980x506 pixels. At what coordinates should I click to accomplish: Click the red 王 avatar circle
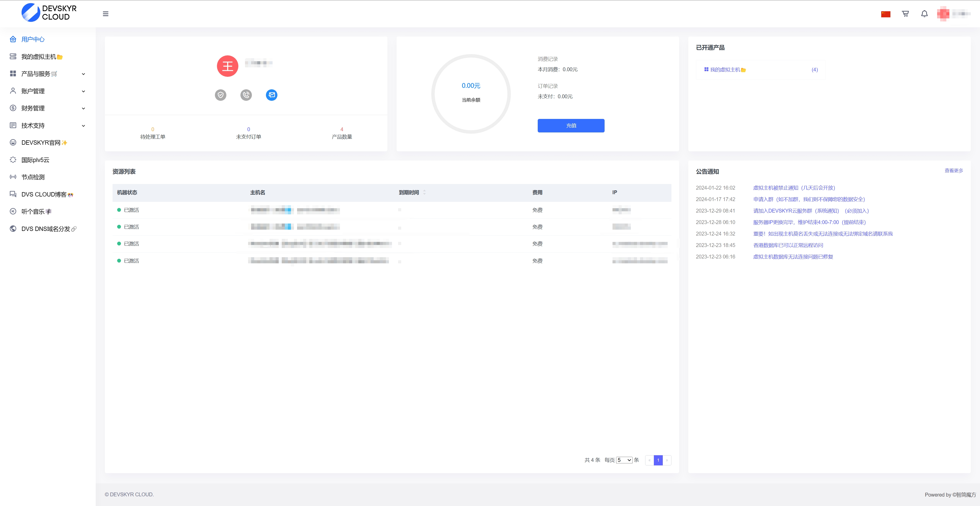pos(227,66)
